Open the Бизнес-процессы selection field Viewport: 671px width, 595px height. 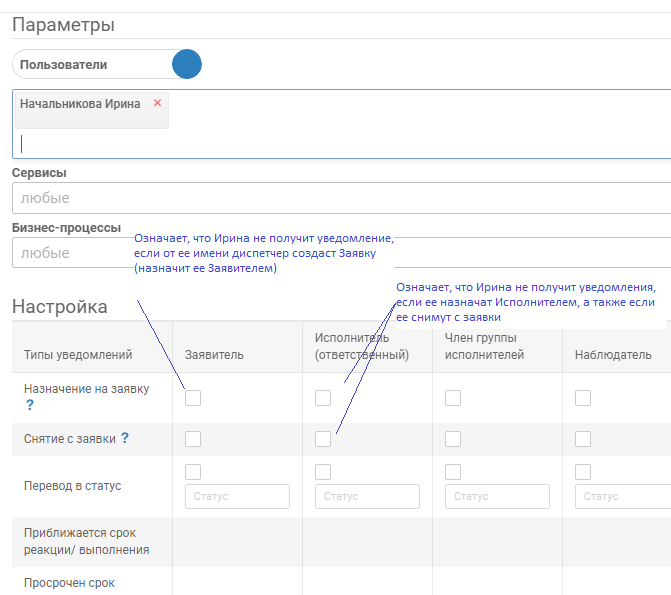pos(70,253)
